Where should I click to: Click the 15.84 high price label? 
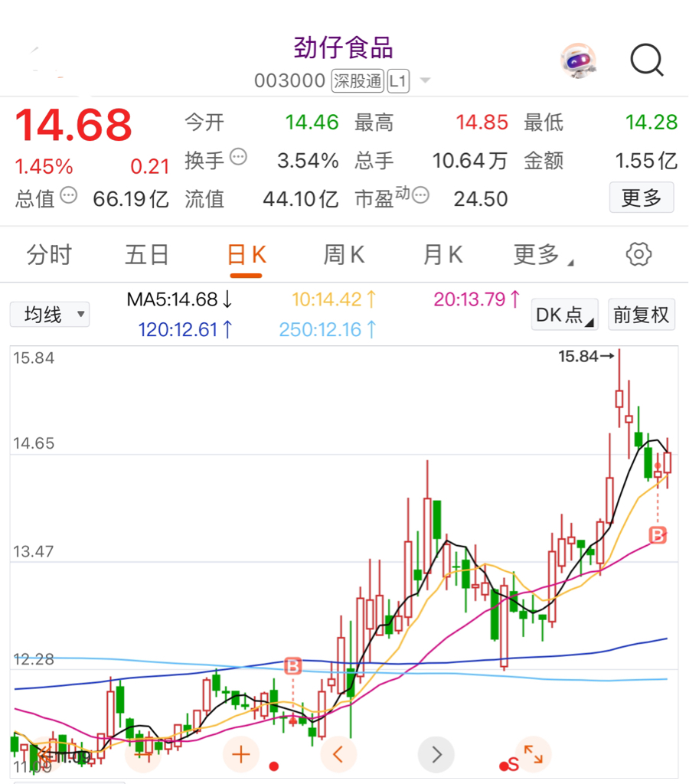pyautogui.click(x=586, y=357)
